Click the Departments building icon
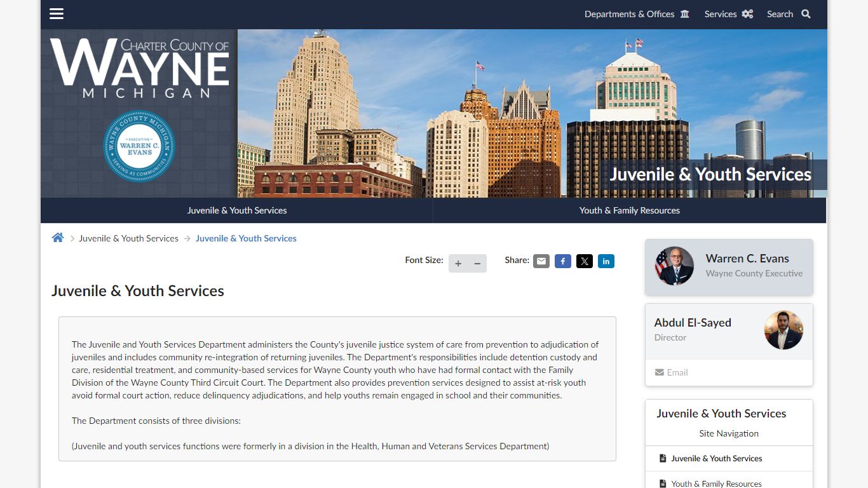 pyautogui.click(x=684, y=14)
